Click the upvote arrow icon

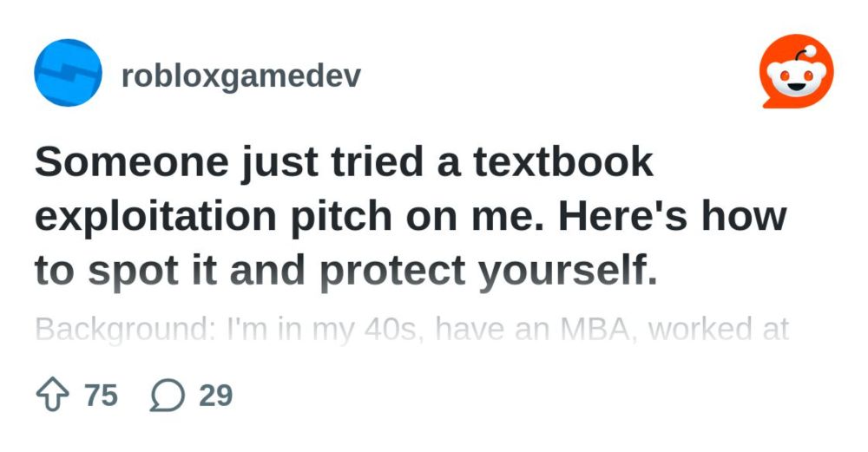click(51, 396)
